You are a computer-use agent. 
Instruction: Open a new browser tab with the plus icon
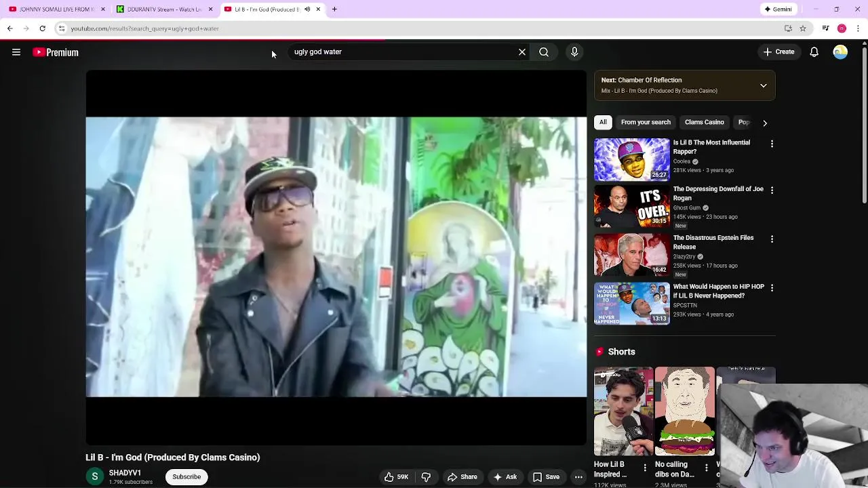click(334, 9)
